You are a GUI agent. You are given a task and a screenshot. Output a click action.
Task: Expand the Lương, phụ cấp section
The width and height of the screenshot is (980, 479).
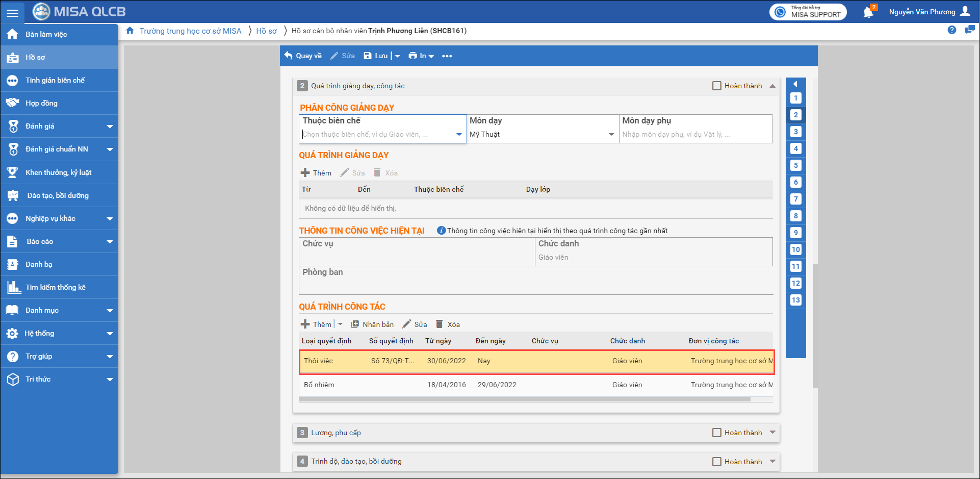(x=772, y=433)
